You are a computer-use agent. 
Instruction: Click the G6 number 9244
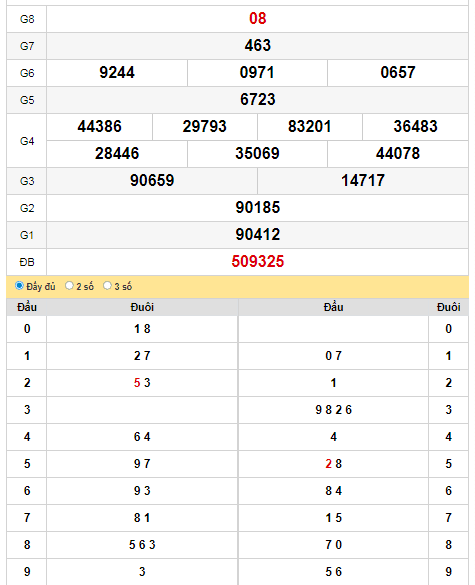(117, 73)
